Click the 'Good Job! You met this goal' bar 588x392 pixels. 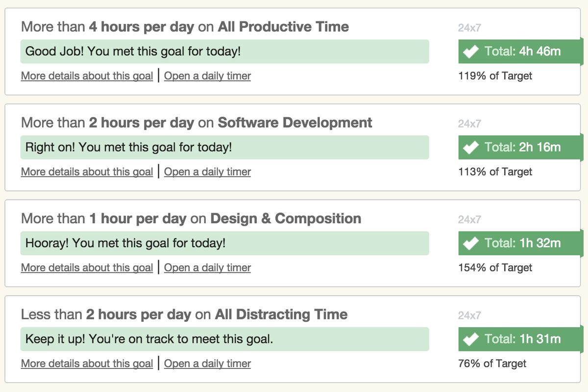click(x=224, y=52)
